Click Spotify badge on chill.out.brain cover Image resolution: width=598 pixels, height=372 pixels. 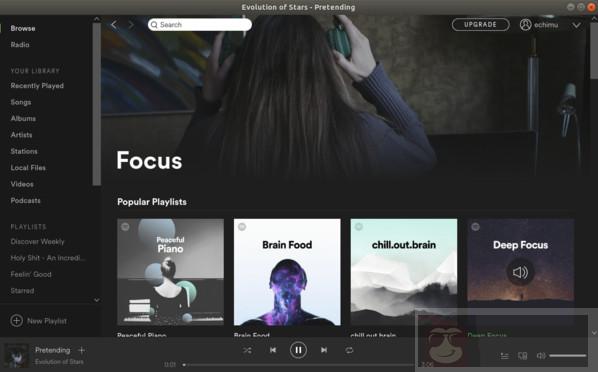358,227
